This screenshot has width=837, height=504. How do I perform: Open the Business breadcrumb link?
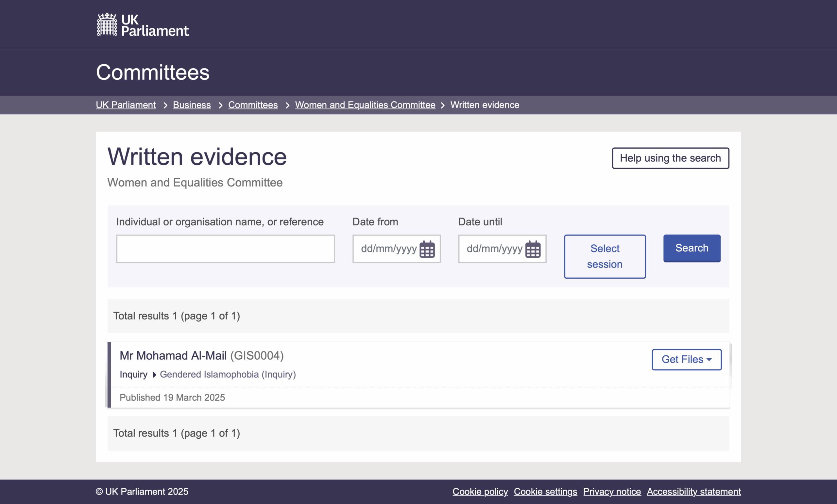coord(192,105)
